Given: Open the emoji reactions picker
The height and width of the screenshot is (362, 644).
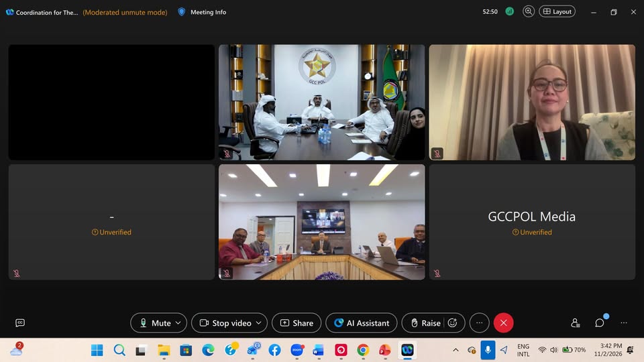Looking at the screenshot, I should pyautogui.click(x=453, y=322).
